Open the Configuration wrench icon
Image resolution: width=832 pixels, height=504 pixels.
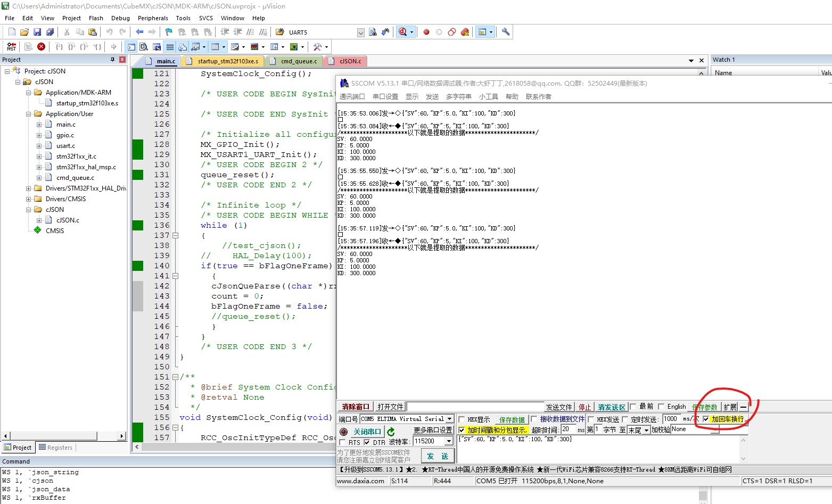pos(506,32)
